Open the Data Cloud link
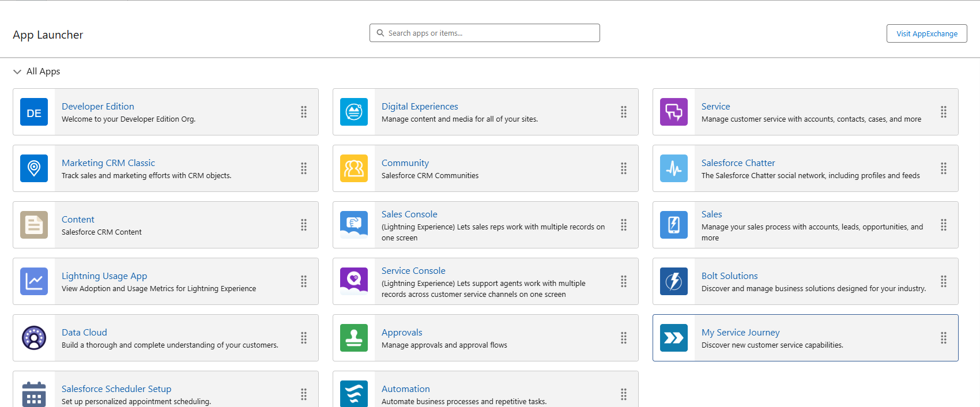This screenshot has height=407, width=980. (84, 332)
